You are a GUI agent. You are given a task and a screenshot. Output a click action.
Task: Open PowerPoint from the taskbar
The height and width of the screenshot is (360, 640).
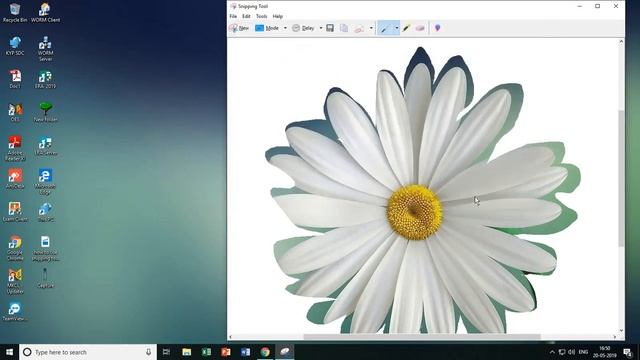click(x=226, y=352)
